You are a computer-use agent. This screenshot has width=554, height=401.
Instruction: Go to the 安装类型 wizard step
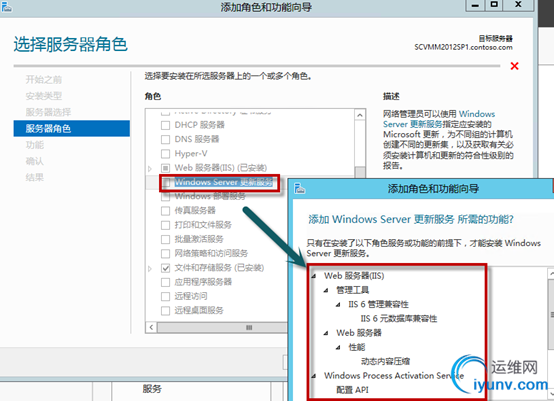[43, 96]
